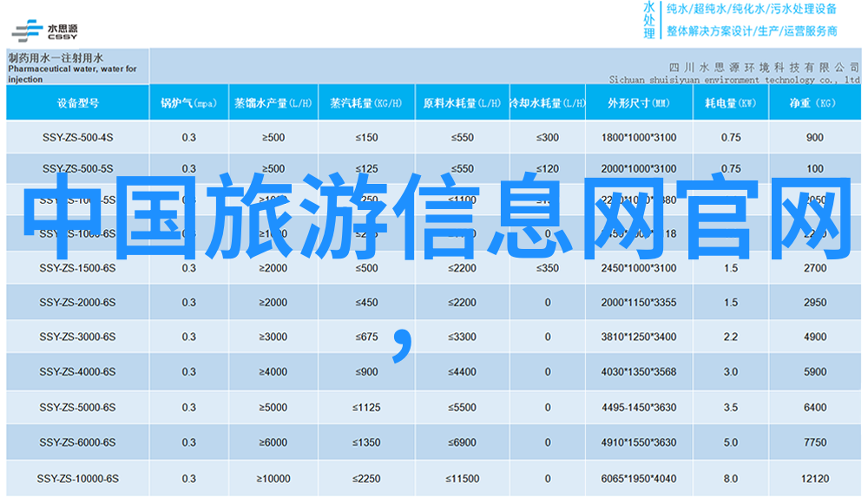The height and width of the screenshot is (504, 868).
Task: Select the 蒸馏水产量(L/H) column header
Action: tap(273, 102)
